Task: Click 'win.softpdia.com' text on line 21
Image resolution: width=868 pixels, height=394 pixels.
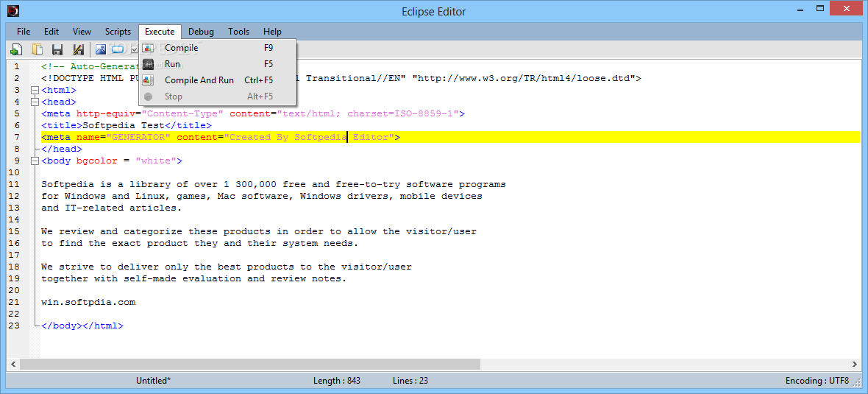Action: click(88, 302)
